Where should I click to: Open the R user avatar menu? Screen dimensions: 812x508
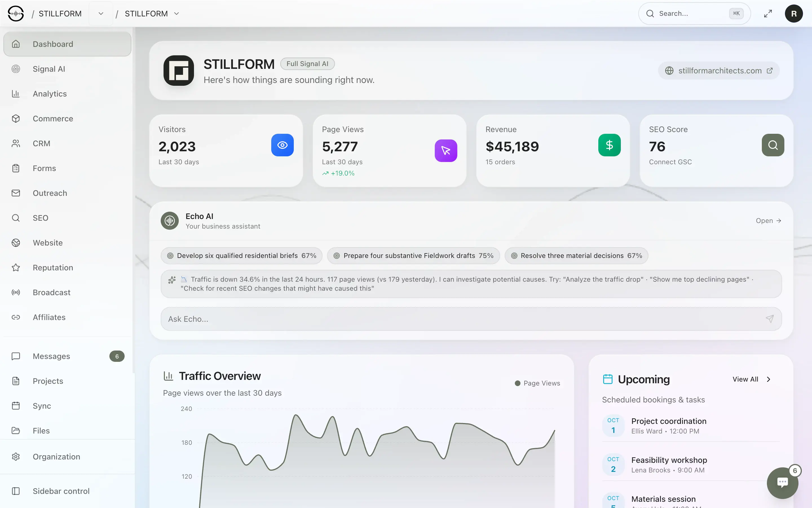[x=794, y=14]
